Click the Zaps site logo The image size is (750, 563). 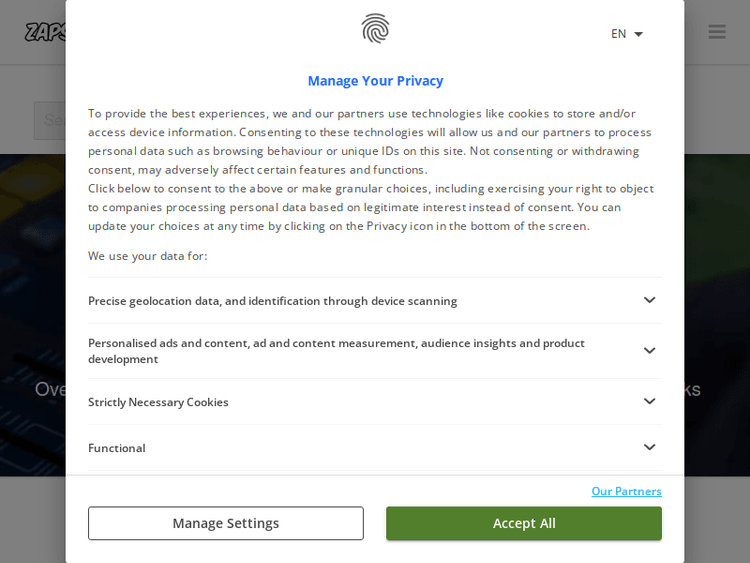pyautogui.click(x=45, y=32)
